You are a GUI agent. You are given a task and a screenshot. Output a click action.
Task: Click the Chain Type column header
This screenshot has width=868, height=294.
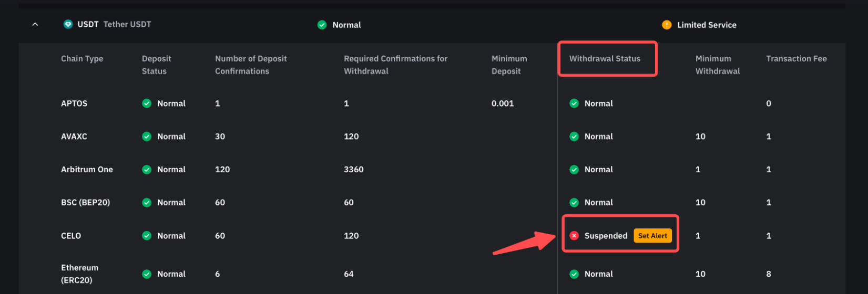[x=82, y=59]
